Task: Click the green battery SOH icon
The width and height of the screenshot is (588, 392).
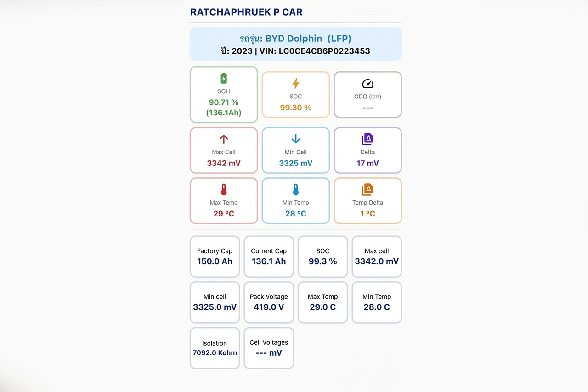Action: click(224, 78)
